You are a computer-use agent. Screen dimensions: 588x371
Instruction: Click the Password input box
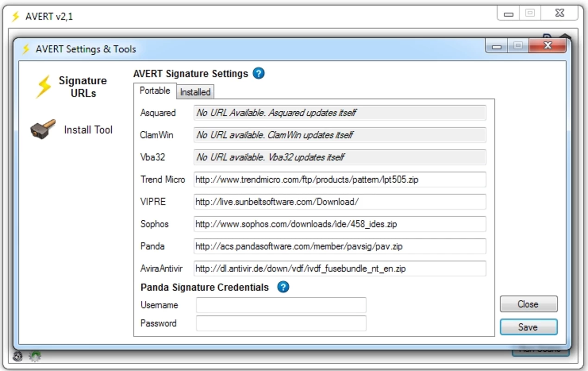coord(281,323)
